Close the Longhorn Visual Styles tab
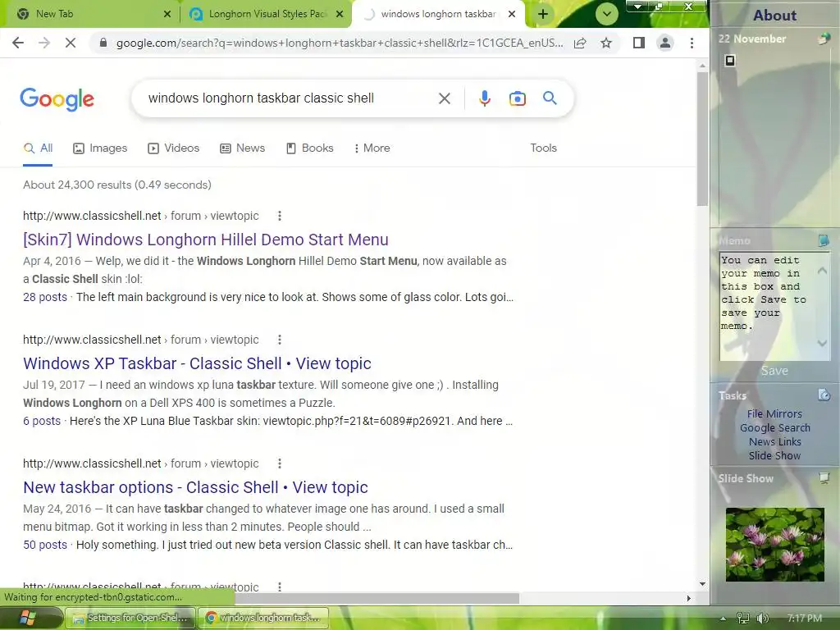 pos(340,14)
